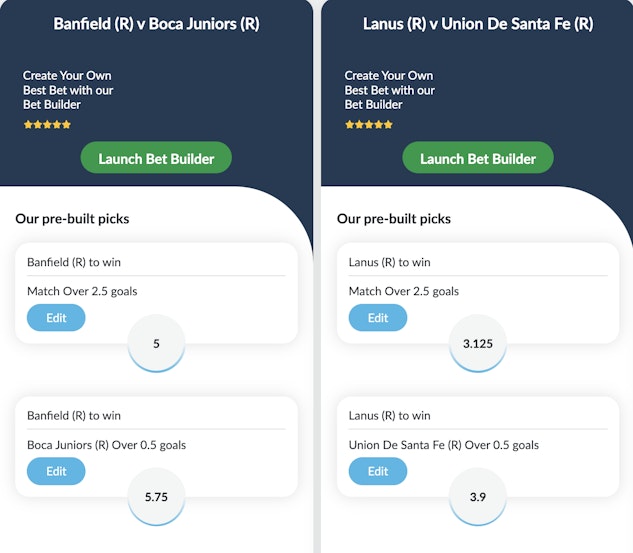This screenshot has height=553, width=633.
Task: Click the Create Your Own Best Bet text for Banfield
Action: pyautogui.click(x=68, y=90)
